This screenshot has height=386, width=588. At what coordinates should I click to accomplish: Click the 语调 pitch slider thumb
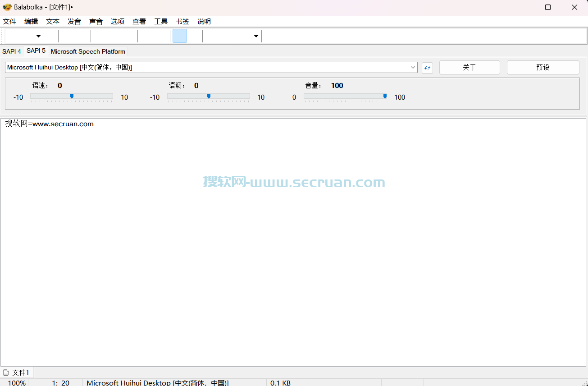point(209,96)
